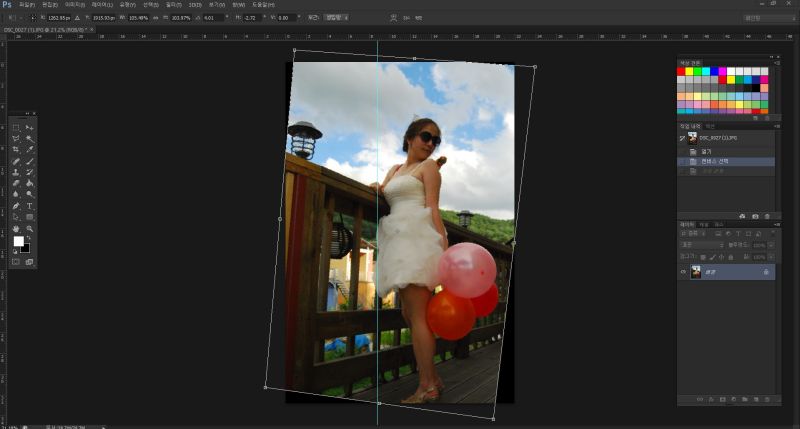Open the File menu

click(x=27, y=5)
